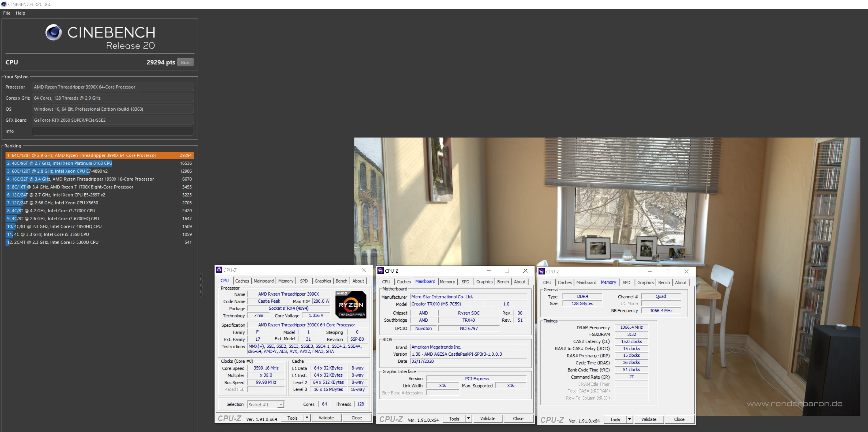Screen dimensions: 868x432
Task: Switch to Mainboard tab in first CPU-Z window
Action: pyautogui.click(x=264, y=281)
